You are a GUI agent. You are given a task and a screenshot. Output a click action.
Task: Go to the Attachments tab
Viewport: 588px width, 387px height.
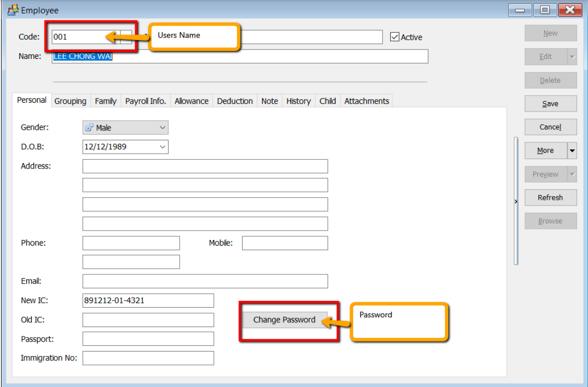366,101
